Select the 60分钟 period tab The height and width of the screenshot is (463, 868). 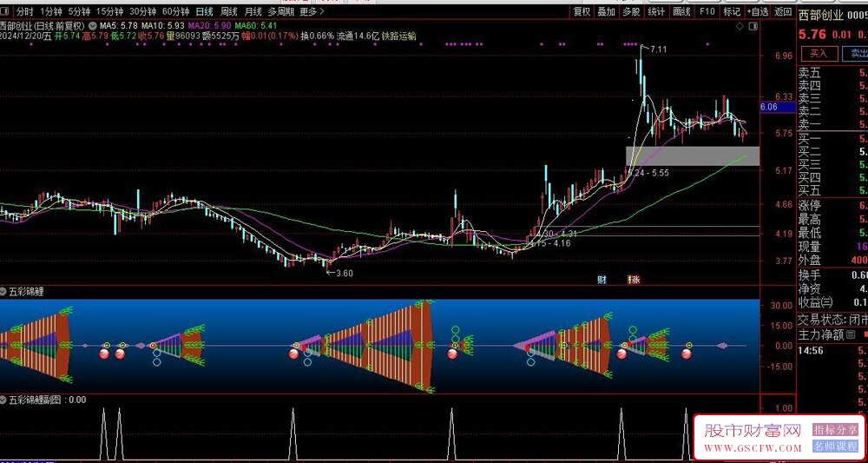click(x=175, y=11)
